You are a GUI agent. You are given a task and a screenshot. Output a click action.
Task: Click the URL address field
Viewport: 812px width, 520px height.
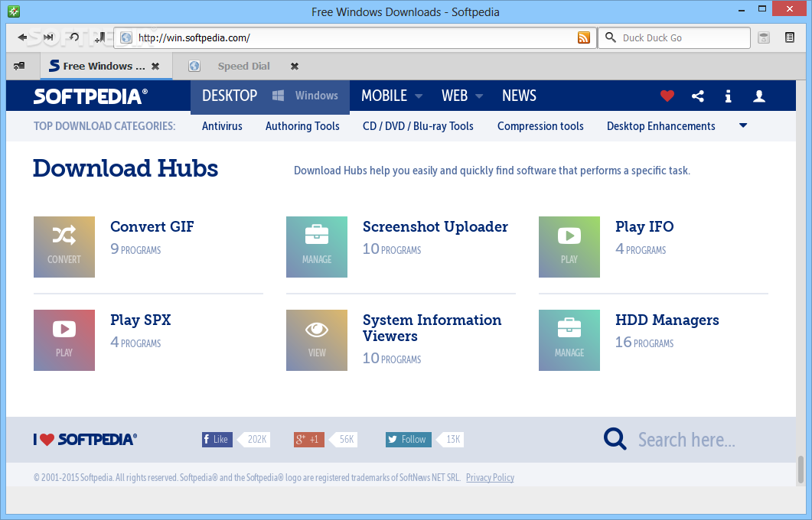coord(355,37)
